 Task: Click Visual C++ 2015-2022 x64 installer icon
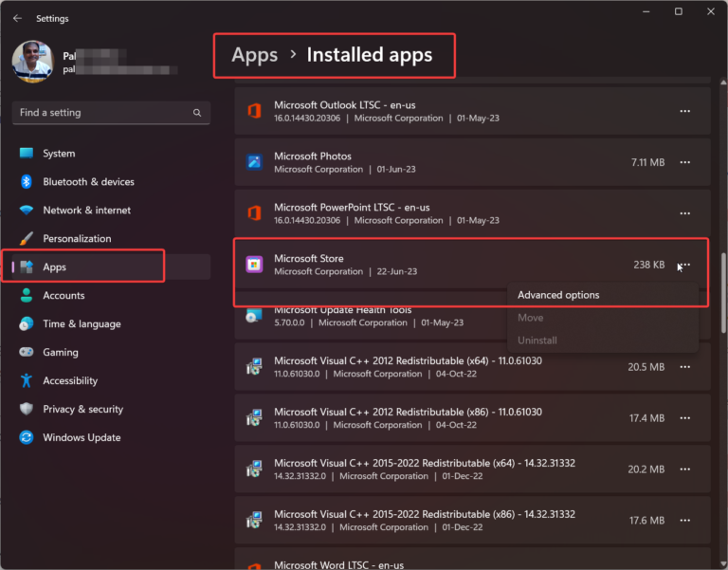click(254, 469)
